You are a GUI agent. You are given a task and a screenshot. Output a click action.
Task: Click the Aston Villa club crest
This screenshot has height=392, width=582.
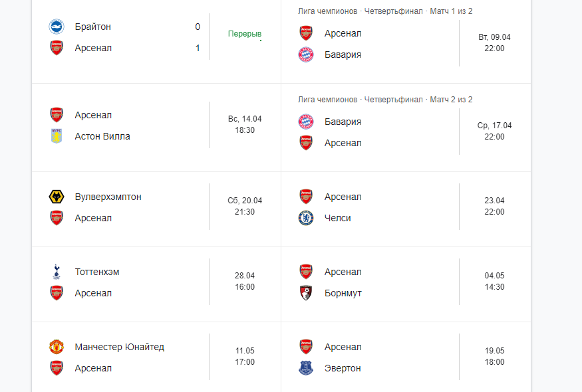coord(57,136)
